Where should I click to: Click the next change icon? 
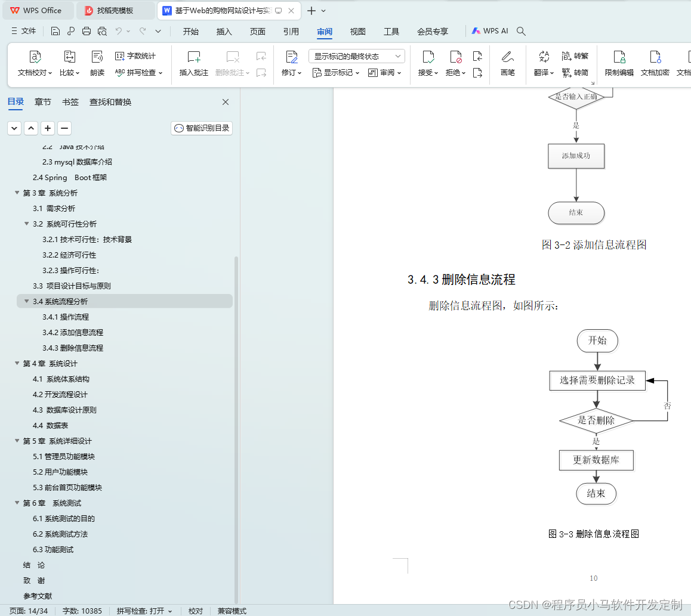click(477, 73)
